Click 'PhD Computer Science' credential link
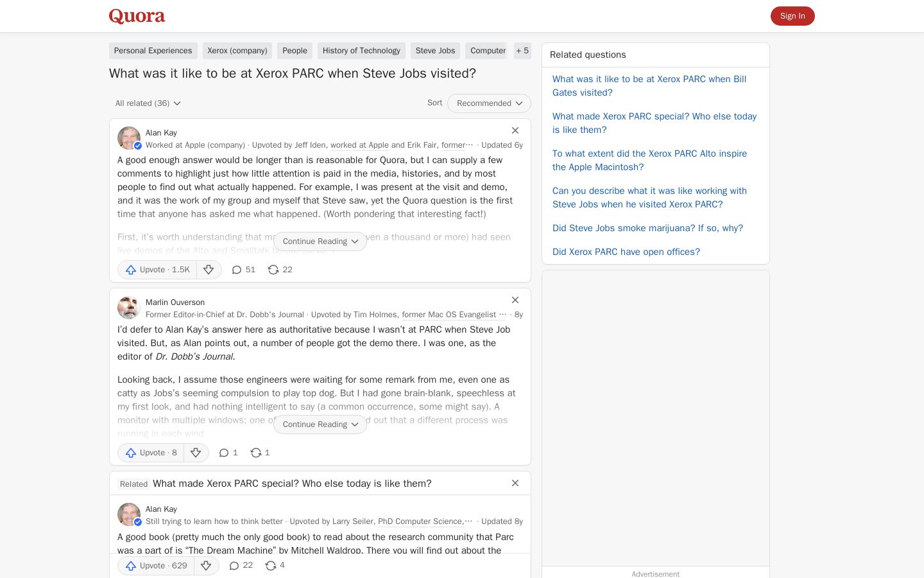Viewport: 924px width, 578px height. coord(420,521)
